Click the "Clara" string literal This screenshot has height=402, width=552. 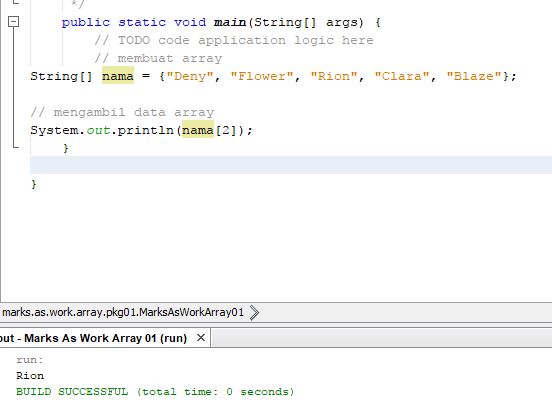pyautogui.click(x=402, y=76)
